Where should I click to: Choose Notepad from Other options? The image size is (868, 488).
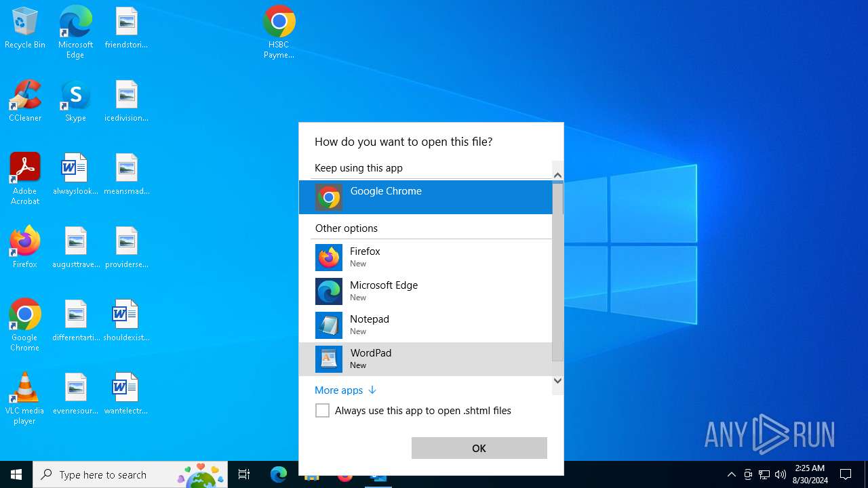tap(426, 325)
